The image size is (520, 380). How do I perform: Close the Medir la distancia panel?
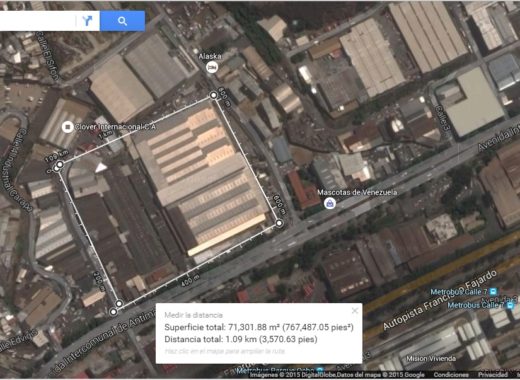tap(355, 311)
